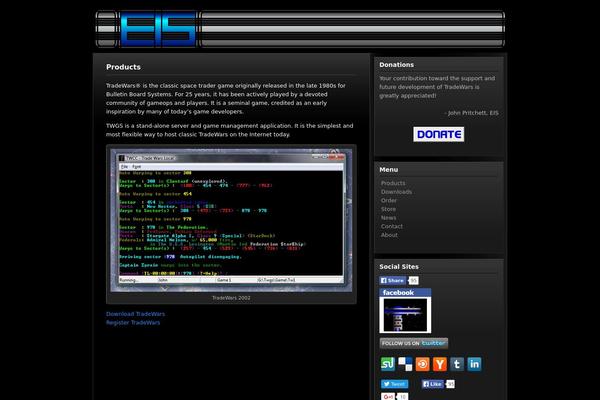Share via the StumbleUpon icon
Image resolution: width=600 pixels, height=400 pixels.
point(387,364)
